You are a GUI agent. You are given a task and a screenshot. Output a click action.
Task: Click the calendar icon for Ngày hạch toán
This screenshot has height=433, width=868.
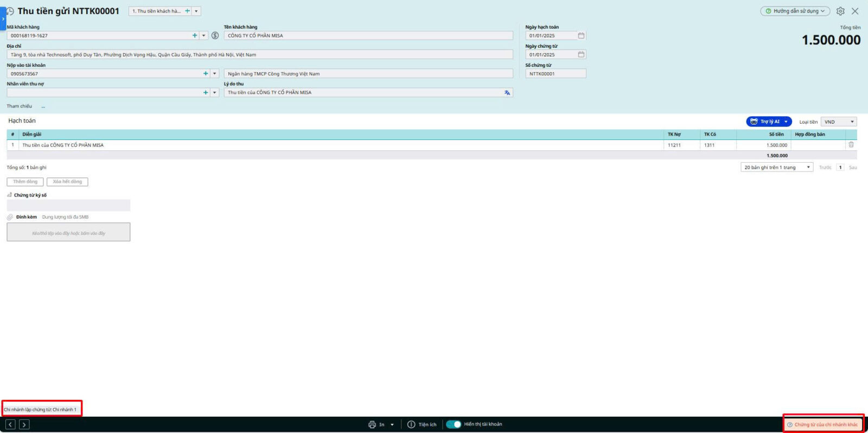pos(581,36)
